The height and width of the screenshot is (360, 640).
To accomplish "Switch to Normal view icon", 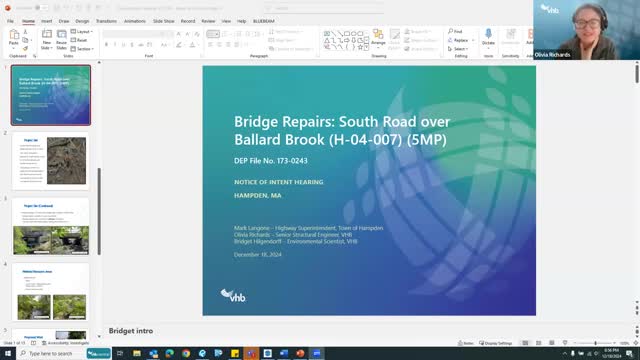I will coord(525,343).
